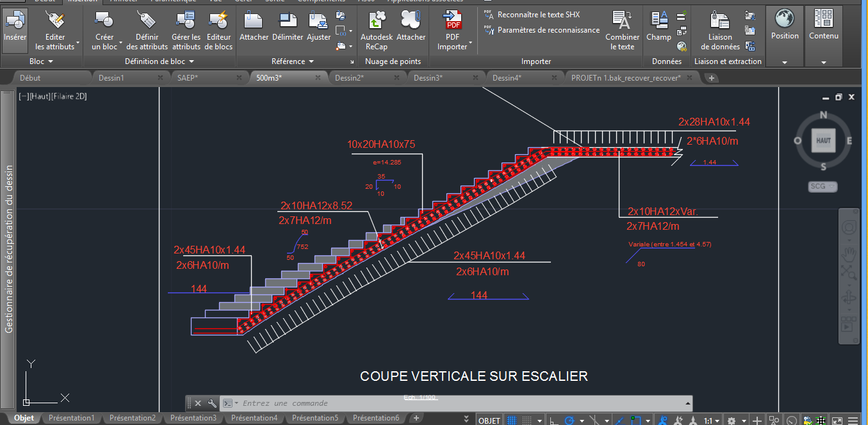This screenshot has height=425, width=868.
Task: Toggle polar tracking in status bar
Action: pyautogui.click(x=569, y=421)
